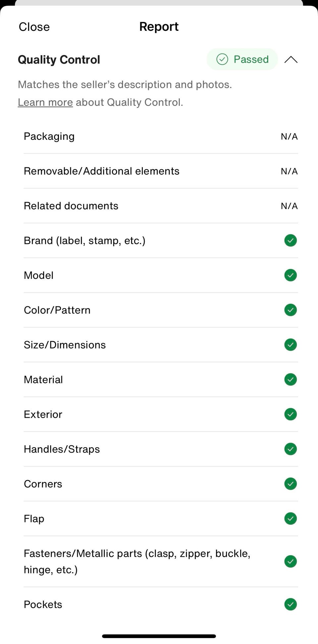318x644 pixels.
Task: Select the Packaging row label
Action: (x=49, y=136)
